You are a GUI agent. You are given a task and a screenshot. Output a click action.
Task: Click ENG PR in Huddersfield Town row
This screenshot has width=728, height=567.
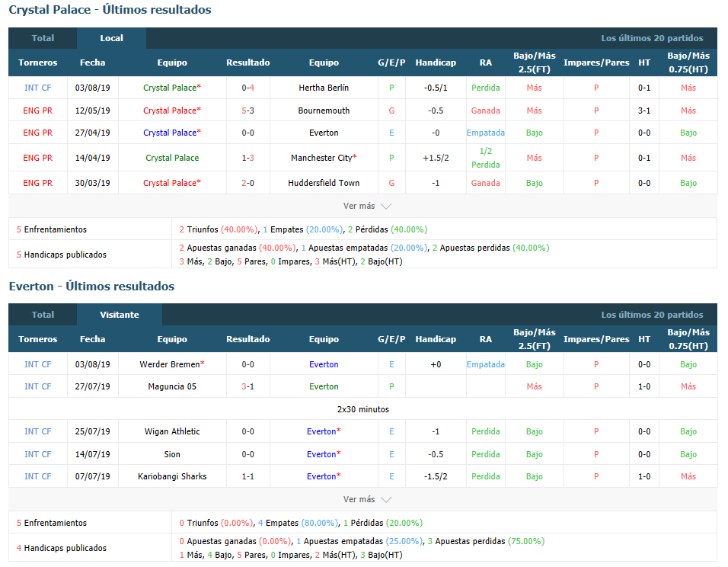[37, 183]
